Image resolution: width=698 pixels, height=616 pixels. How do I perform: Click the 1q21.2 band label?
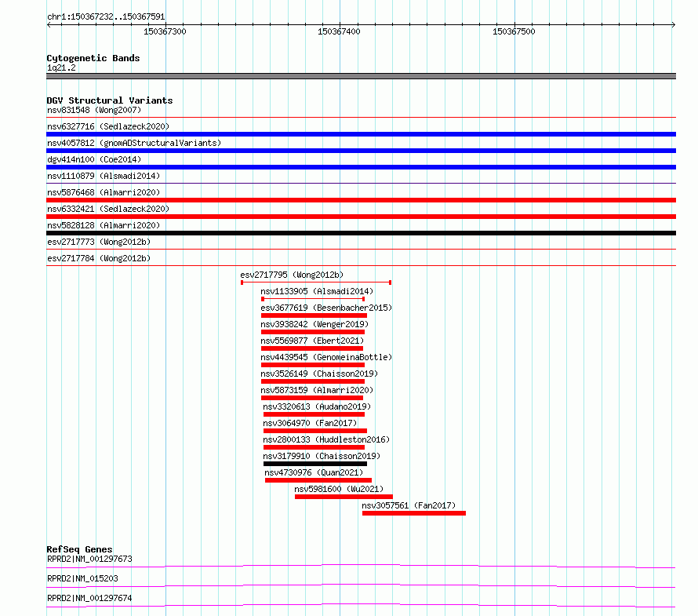(61, 67)
